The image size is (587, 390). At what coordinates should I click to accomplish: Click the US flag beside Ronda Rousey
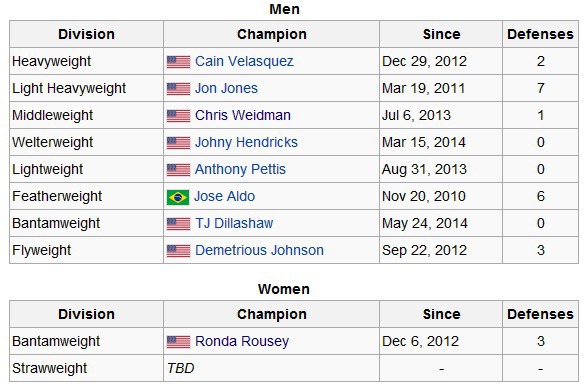178,342
